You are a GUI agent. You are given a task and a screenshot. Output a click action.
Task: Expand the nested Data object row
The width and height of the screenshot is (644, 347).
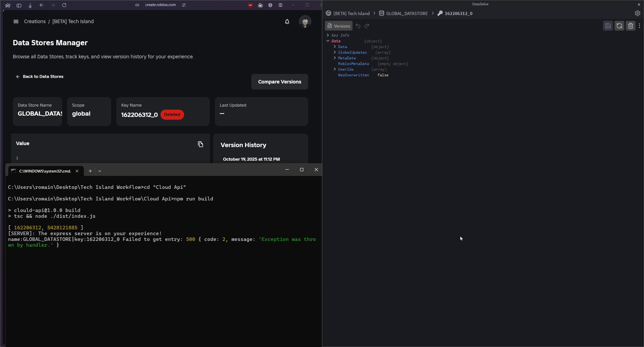(x=335, y=47)
